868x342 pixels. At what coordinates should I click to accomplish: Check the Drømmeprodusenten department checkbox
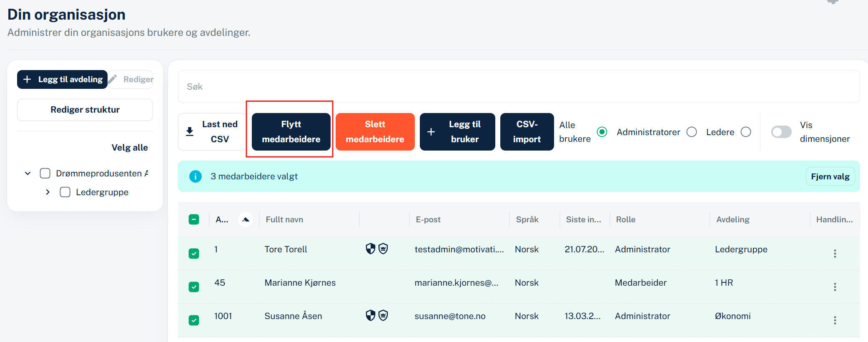(x=45, y=173)
